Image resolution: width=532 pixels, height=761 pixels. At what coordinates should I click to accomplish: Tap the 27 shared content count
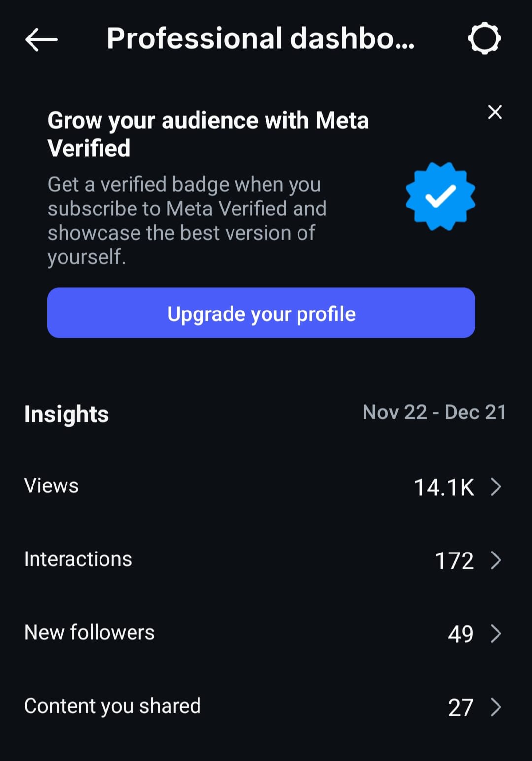tap(461, 708)
